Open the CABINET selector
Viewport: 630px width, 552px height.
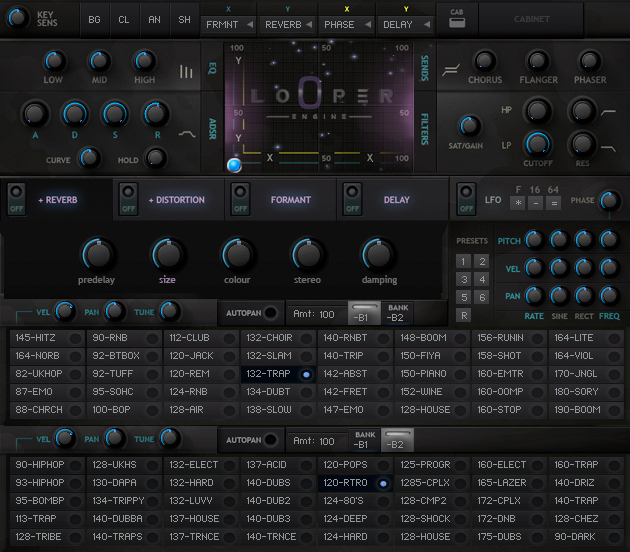pyautogui.click(x=531, y=19)
